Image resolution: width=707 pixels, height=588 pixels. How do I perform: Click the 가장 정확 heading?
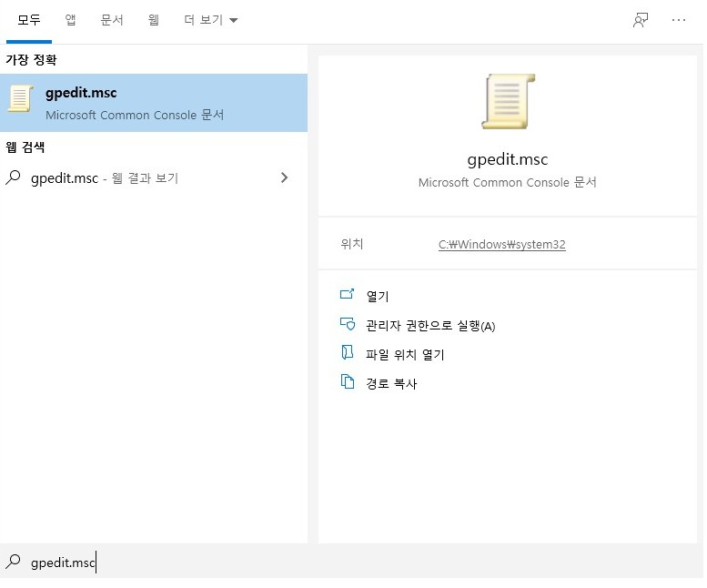pos(31,59)
